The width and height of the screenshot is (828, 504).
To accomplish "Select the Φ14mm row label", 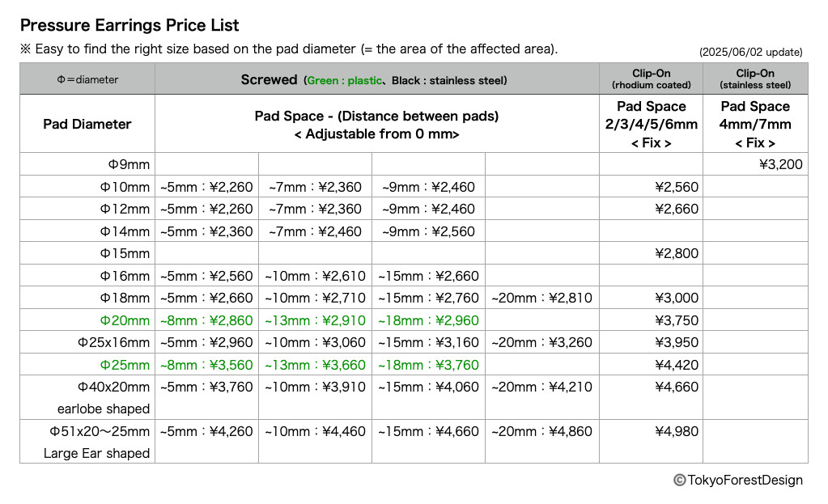I will click(x=125, y=231).
